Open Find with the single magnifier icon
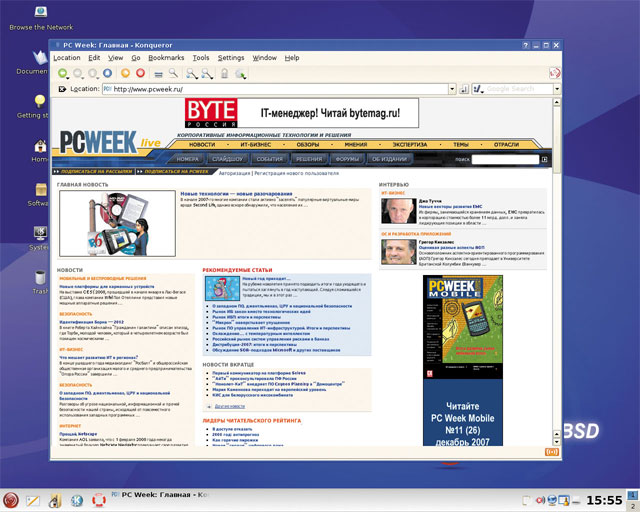This screenshot has height=512, width=640. (173, 73)
